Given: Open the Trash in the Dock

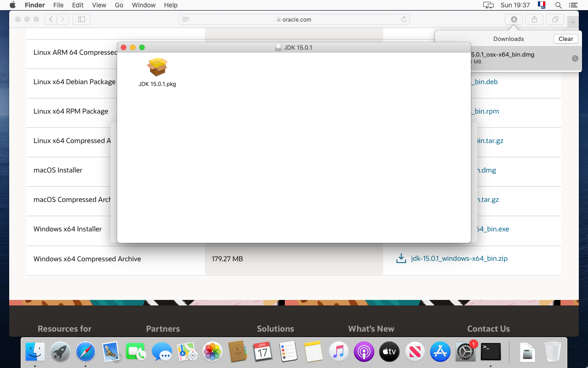Looking at the screenshot, I should pos(553,352).
